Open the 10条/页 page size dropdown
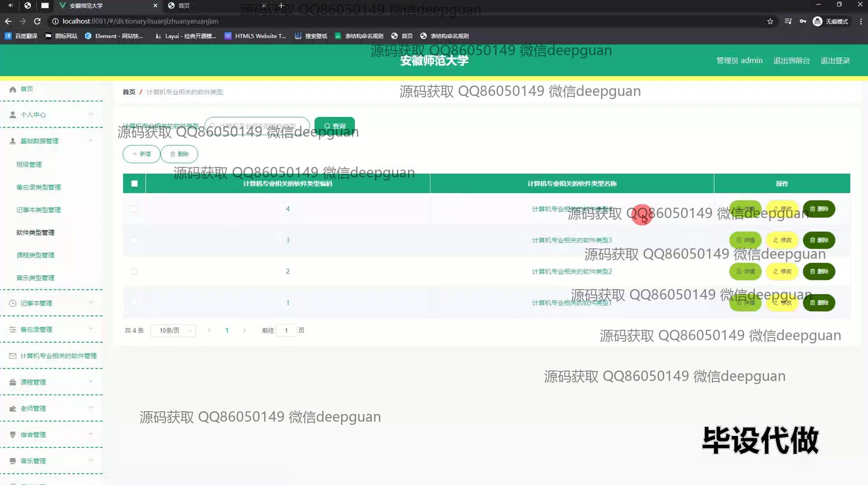Image resolution: width=868 pixels, height=485 pixels. coord(173,331)
